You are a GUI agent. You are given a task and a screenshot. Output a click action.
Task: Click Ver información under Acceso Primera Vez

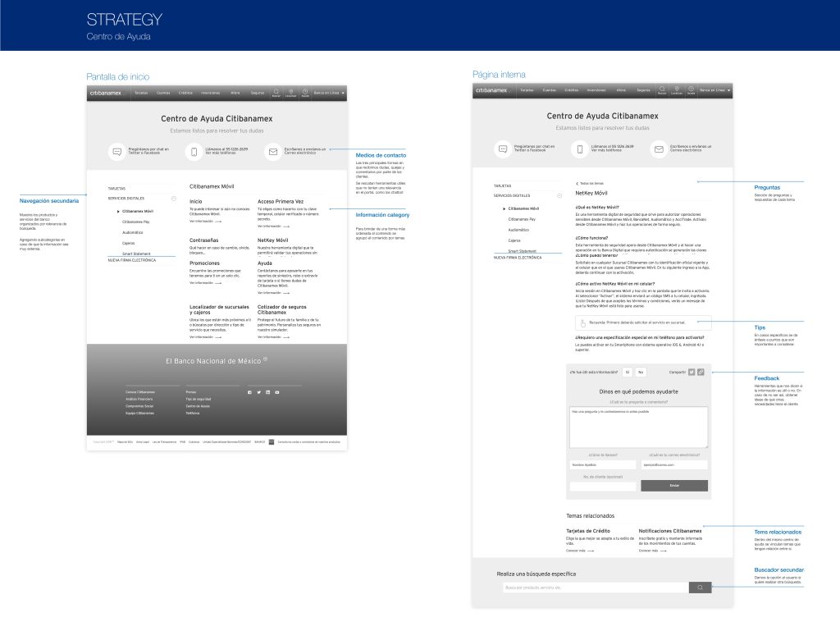(273, 226)
